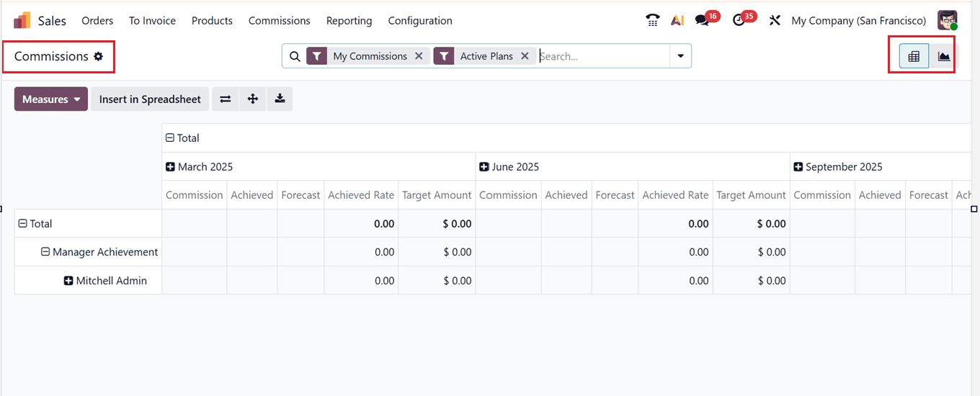
Task: Switch to graph view
Action: point(944,56)
